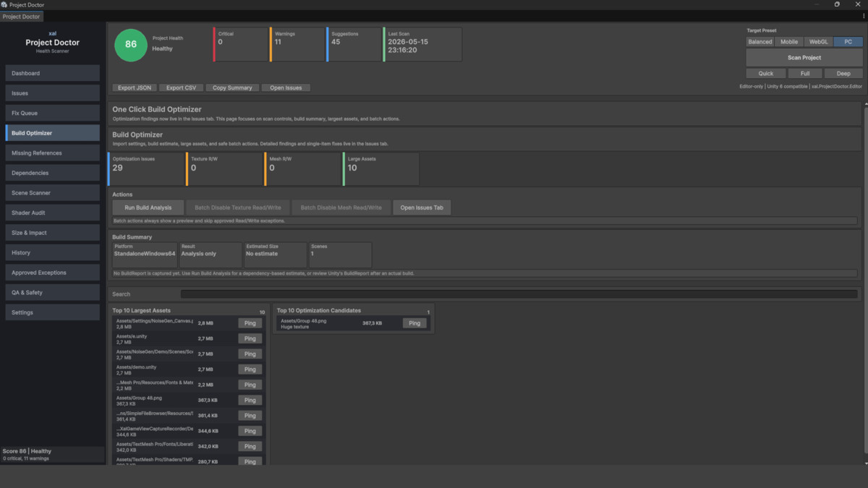
Task: Click the Scenes count cell in Build Summary
Action: click(x=341, y=254)
